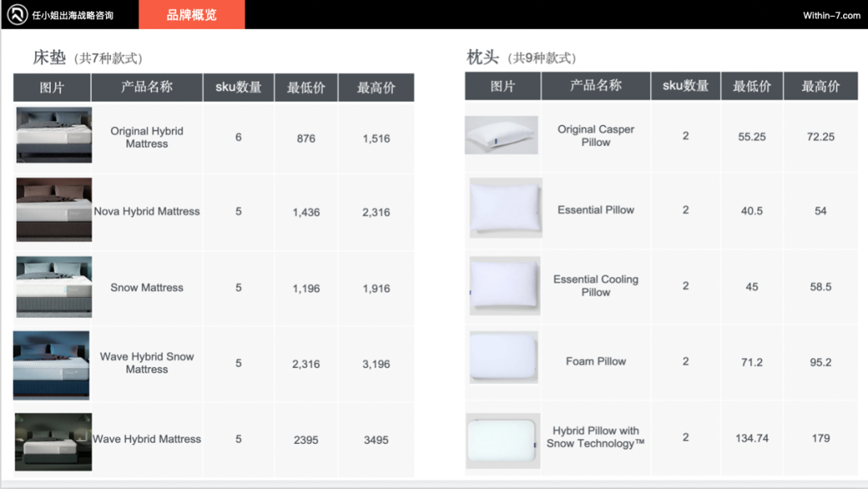The width and height of the screenshot is (868, 489).
Task: Click the Snow Mattress product image
Action: [x=53, y=287]
